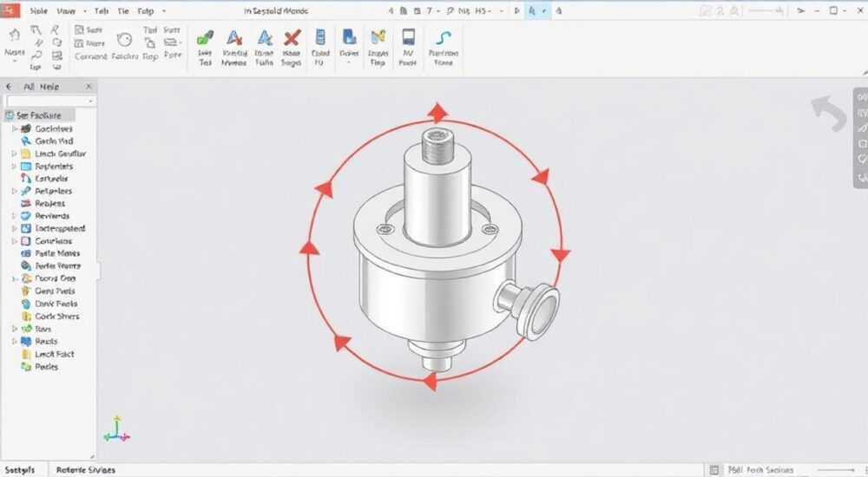Click the magnifier icon in left ribbon group
Screen dimensions: 868x477
(36, 55)
